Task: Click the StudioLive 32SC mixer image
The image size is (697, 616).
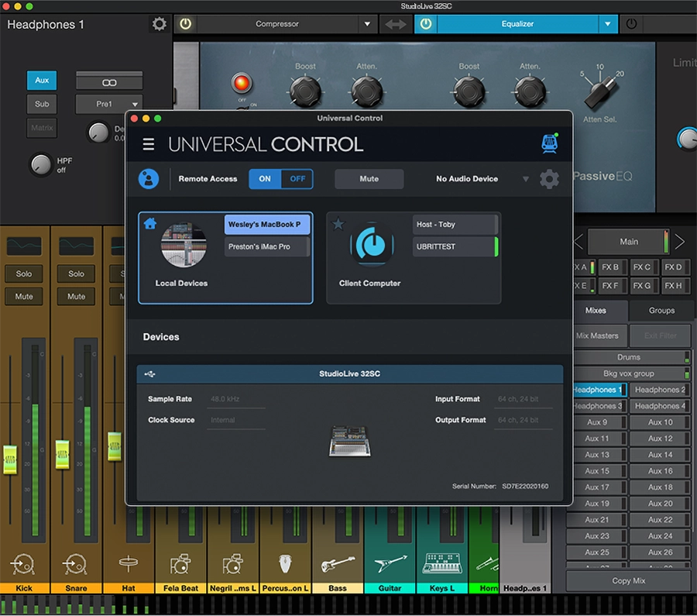Action: pyautogui.click(x=350, y=441)
